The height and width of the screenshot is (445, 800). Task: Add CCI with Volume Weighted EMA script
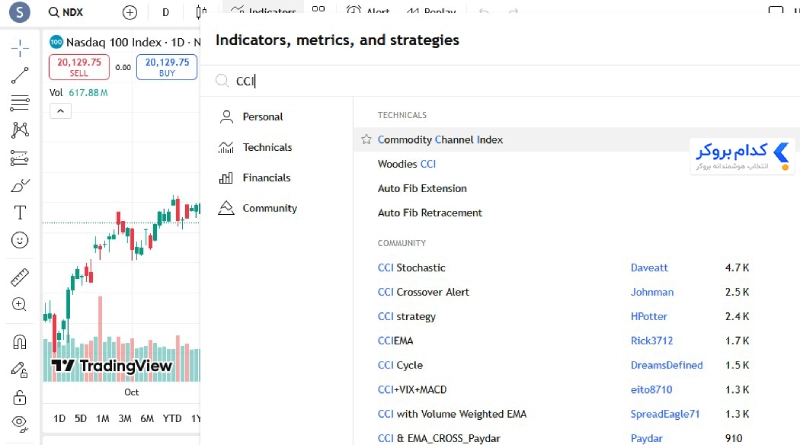click(452, 414)
